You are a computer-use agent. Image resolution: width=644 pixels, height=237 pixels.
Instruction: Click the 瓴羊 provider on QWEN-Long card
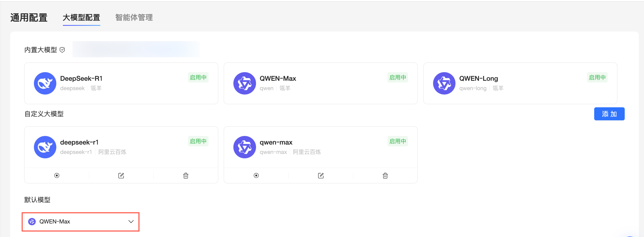coord(498,88)
